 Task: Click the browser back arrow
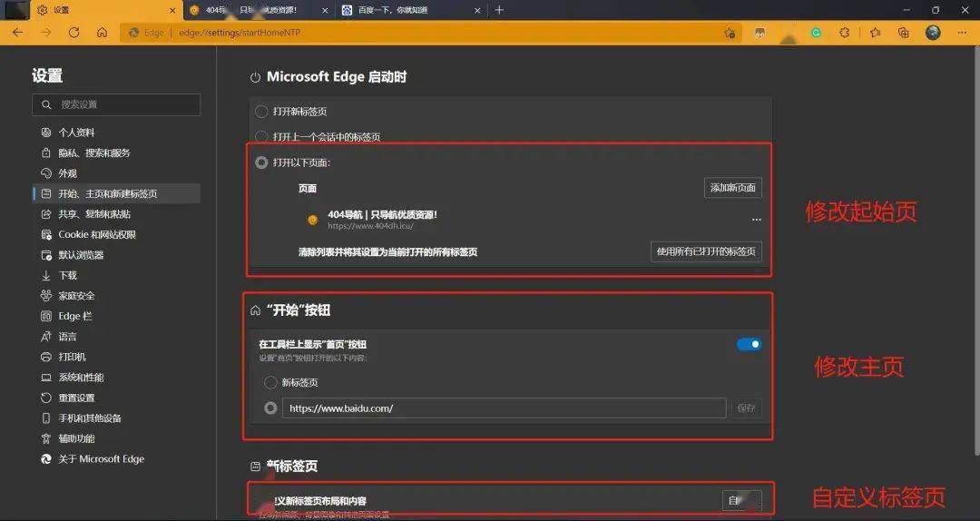tap(17, 33)
